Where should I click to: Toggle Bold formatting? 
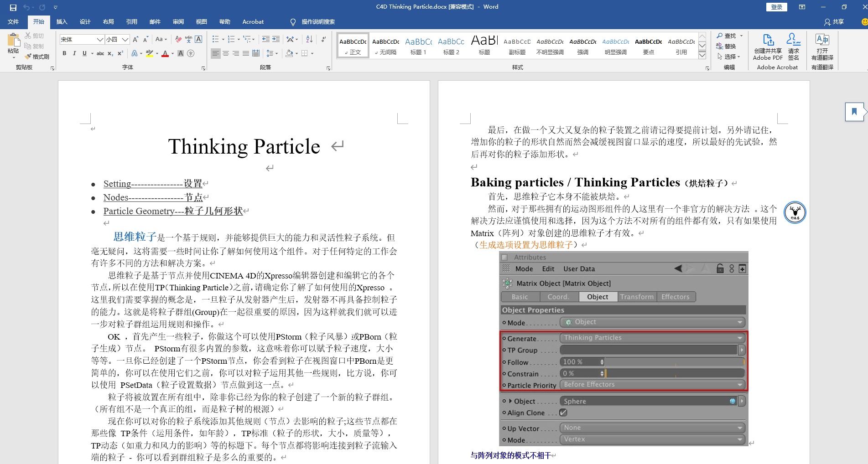coord(64,53)
